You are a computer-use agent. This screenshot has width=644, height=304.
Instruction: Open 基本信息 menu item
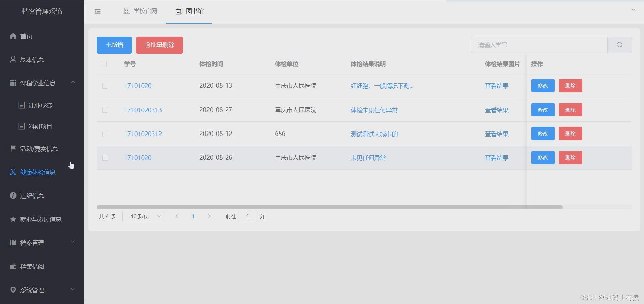tap(42, 60)
